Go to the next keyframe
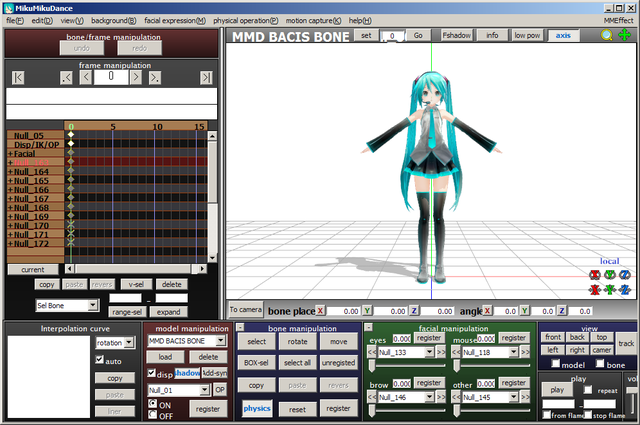This screenshot has width=640, height=425. click(x=155, y=78)
